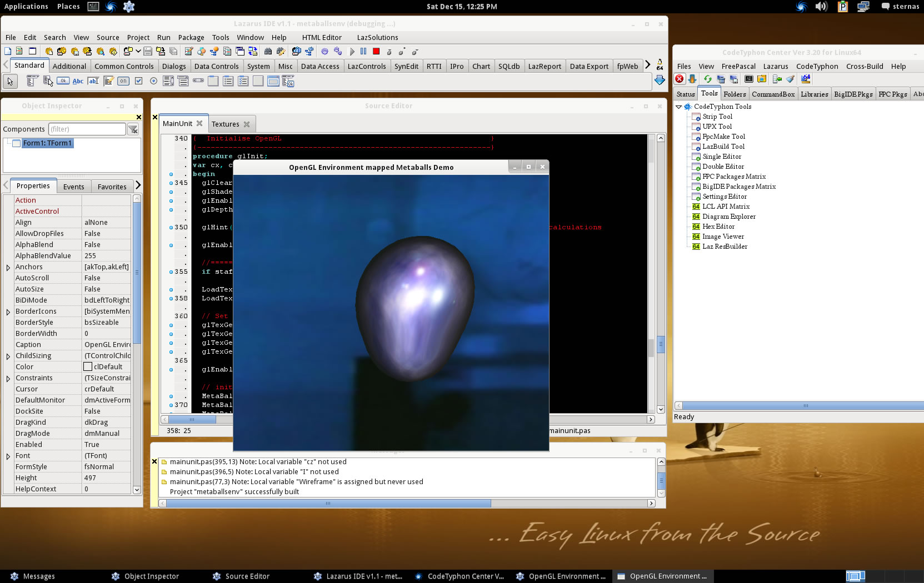Expand the ChildSizing property
The image size is (924, 583).
pyautogui.click(x=8, y=356)
